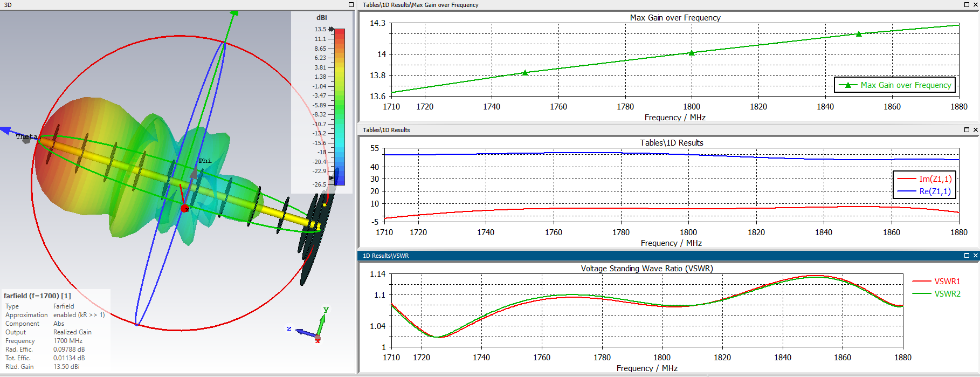Viewport: 980px width, 377px height.
Task: Maximize the Max Gain over Frequency pane
Action: pos(967,5)
